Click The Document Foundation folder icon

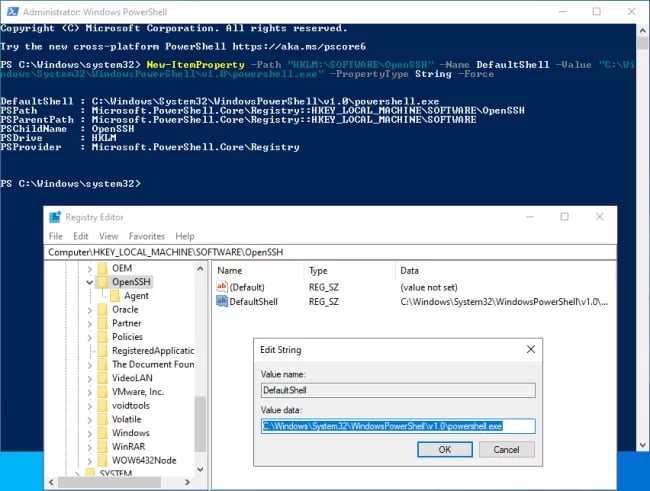pyautogui.click(x=102, y=365)
